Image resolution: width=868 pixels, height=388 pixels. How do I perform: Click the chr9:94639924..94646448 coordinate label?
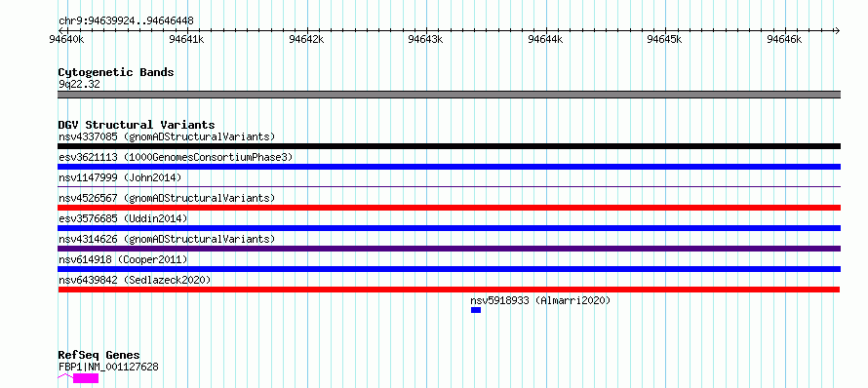tap(126, 21)
